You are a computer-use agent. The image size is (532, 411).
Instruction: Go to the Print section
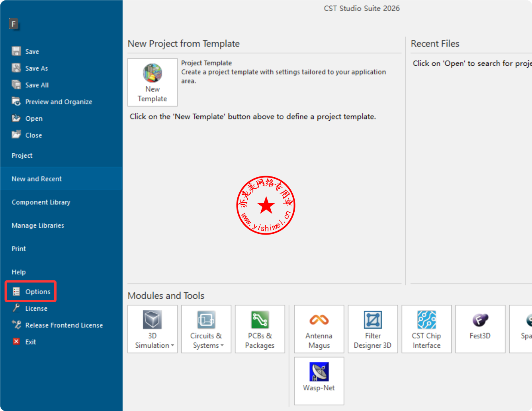tap(19, 249)
